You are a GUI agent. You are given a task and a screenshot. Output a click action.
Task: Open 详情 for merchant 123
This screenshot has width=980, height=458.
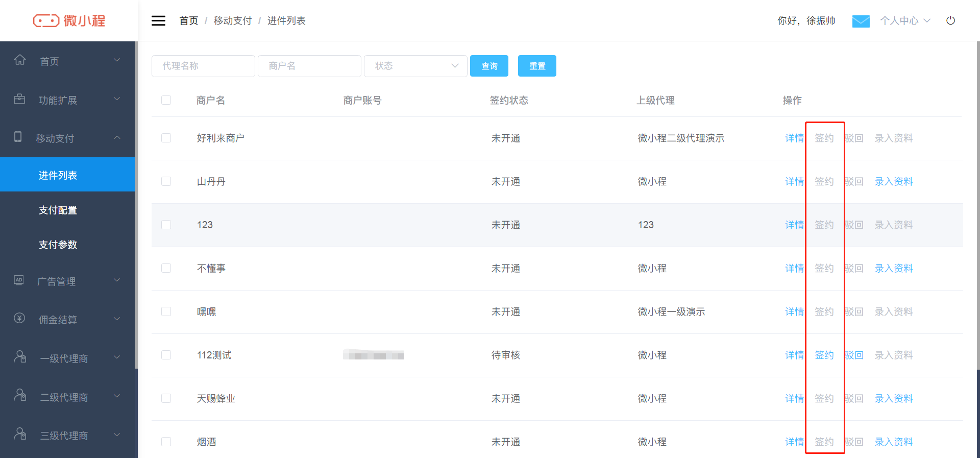point(794,225)
